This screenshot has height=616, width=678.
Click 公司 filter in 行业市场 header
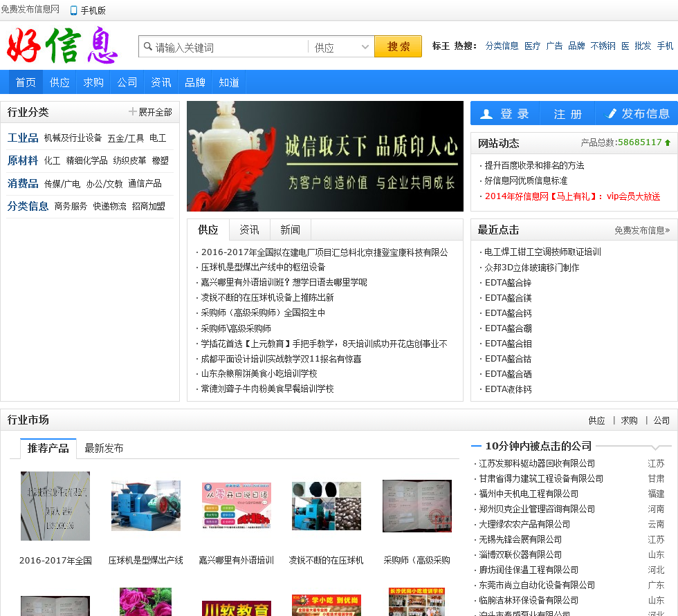pos(661,420)
